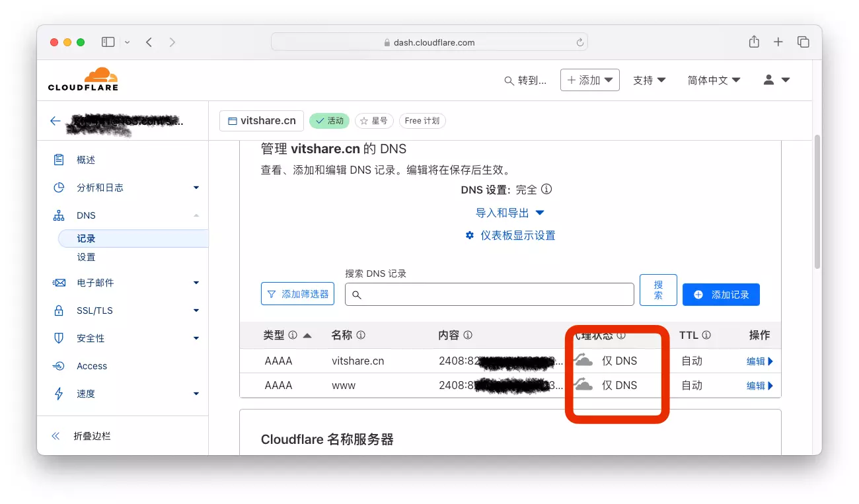
Task: Open Access in the sidebar
Action: (x=92, y=366)
